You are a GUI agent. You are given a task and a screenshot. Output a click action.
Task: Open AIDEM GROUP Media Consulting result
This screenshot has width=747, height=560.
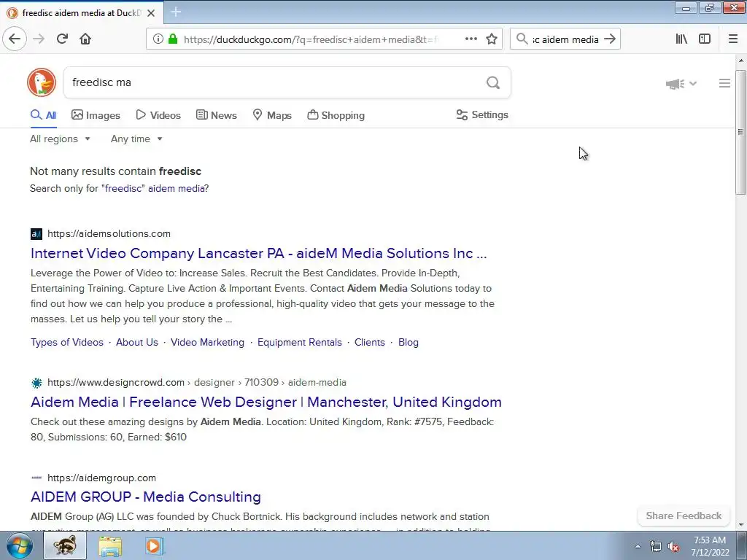(x=146, y=497)
